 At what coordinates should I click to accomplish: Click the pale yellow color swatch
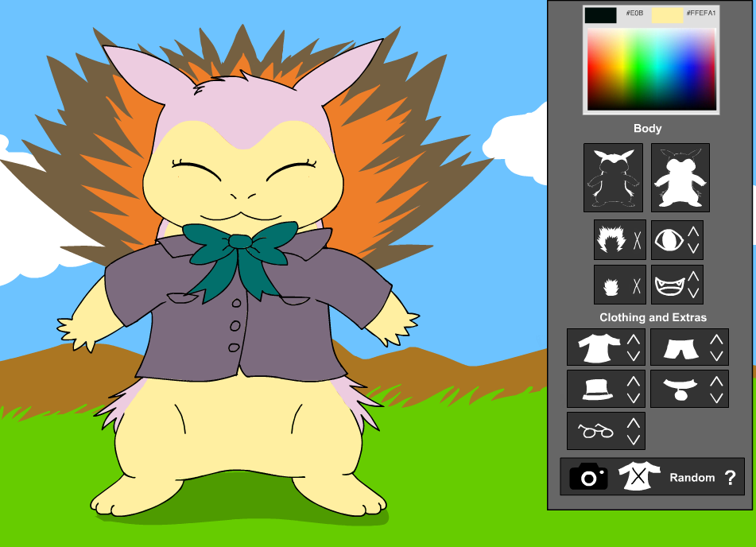pyautogui.click(x=667, y=15)
